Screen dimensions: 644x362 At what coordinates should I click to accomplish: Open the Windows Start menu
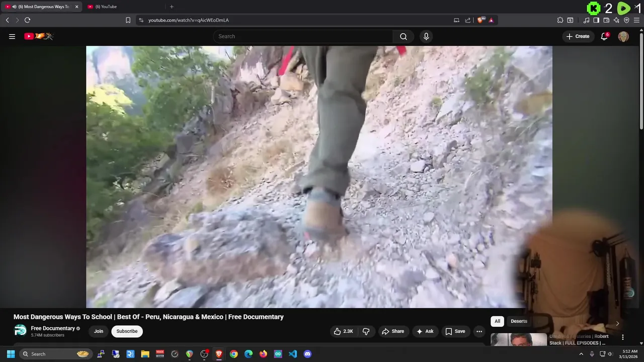tap(11, 354)
